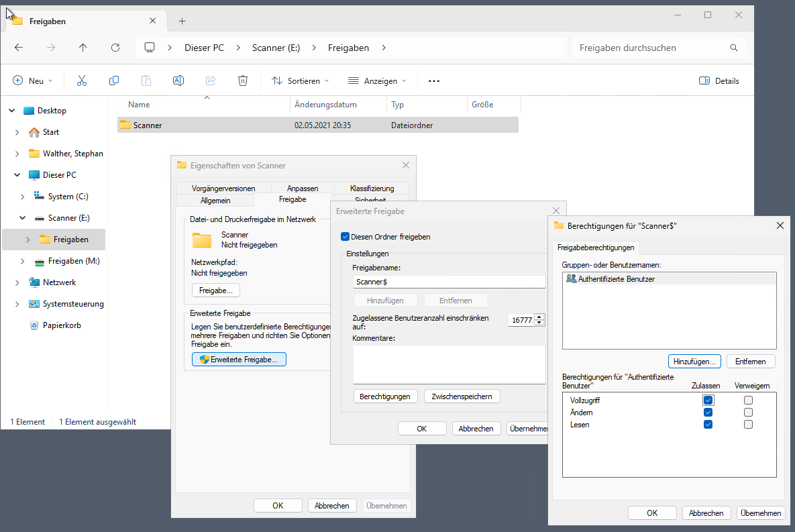Select Start home in navigation pane
This screenshot has width=795, height=532.
51,132
